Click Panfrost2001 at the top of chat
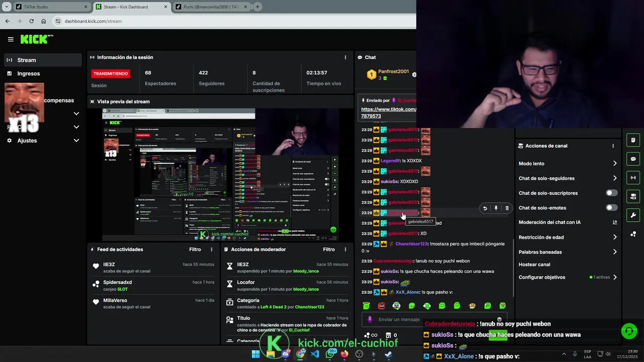Image resolution: width=644 pixels, height=362 pixels. click(393, 71)
